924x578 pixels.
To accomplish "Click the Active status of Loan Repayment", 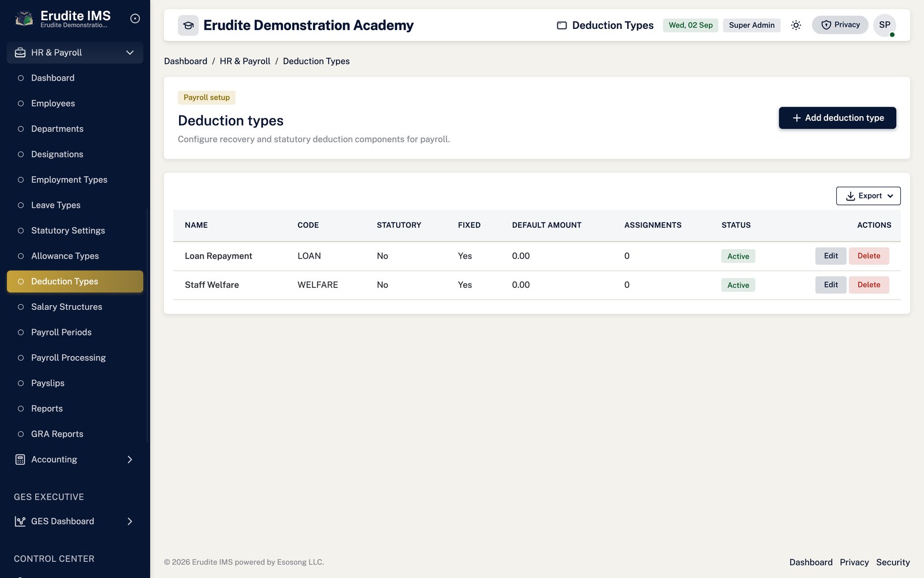I will click(x=738, y=256).
